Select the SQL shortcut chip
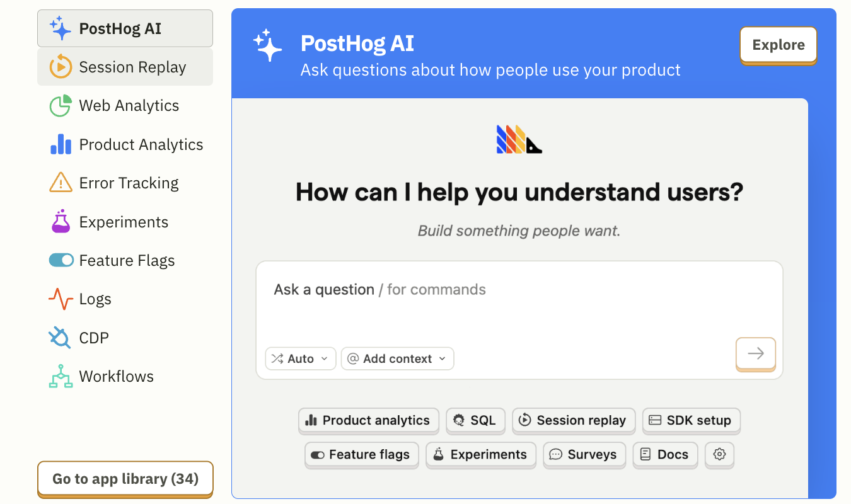Viewport: 851px width, 504px height. [475, 420]
